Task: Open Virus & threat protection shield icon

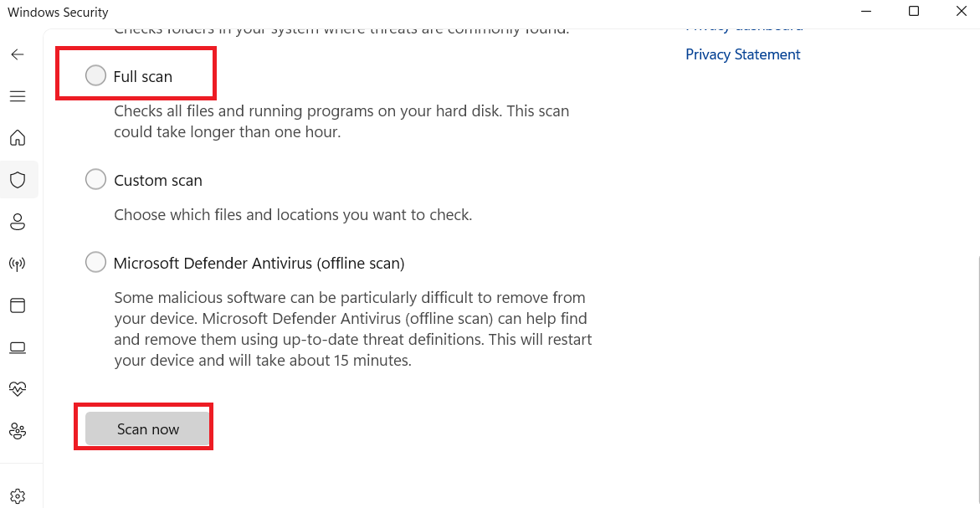Action: point(18,180)
